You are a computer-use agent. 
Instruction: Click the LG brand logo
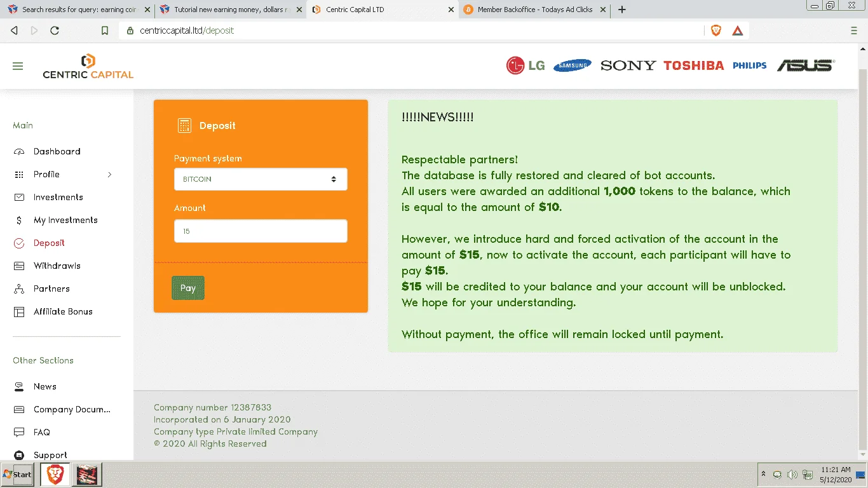tap(526, 65)
